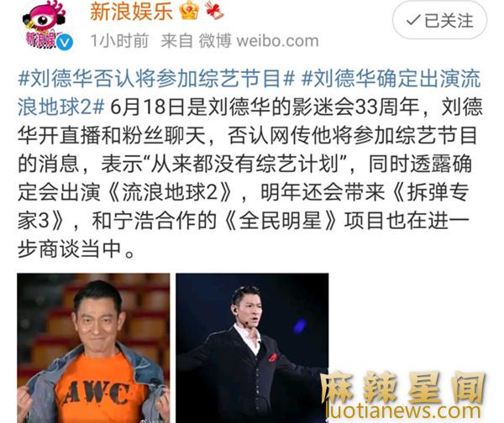The image size is (504, 423).
Task: Click the 1小时前 post timestamp
Action: 119,41
